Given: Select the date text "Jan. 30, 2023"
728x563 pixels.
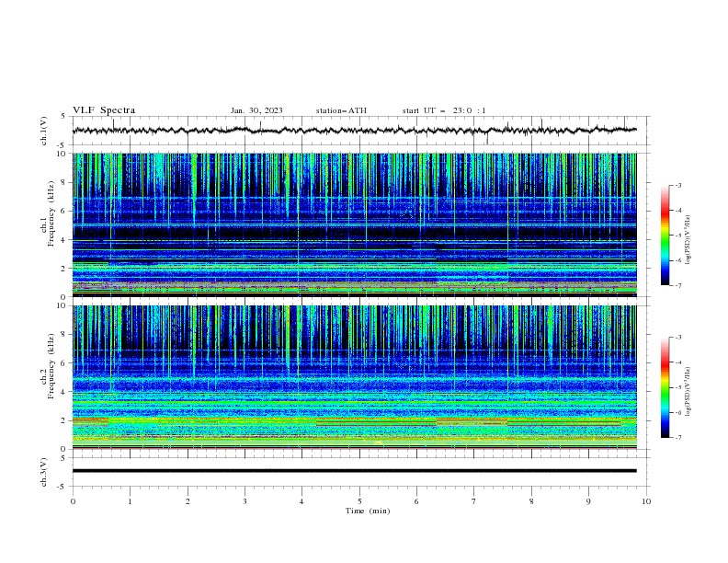Looking at the screenshot, I should pos(256,110).
